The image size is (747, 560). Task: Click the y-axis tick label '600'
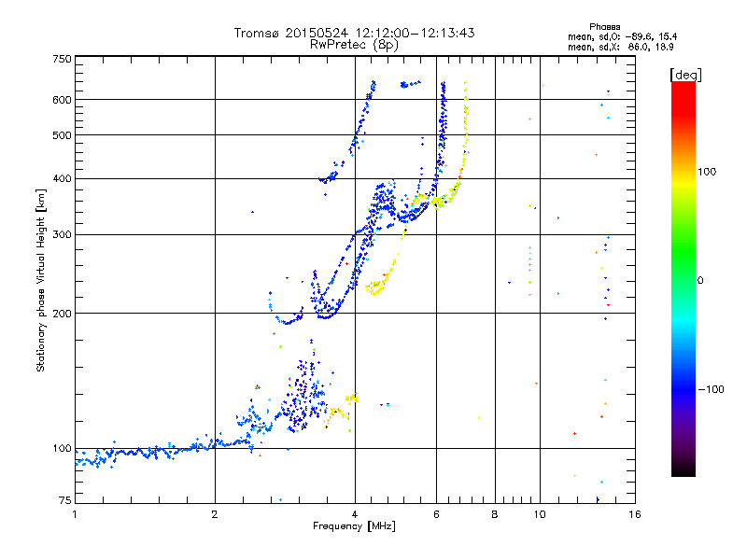(x=63, y=100)
